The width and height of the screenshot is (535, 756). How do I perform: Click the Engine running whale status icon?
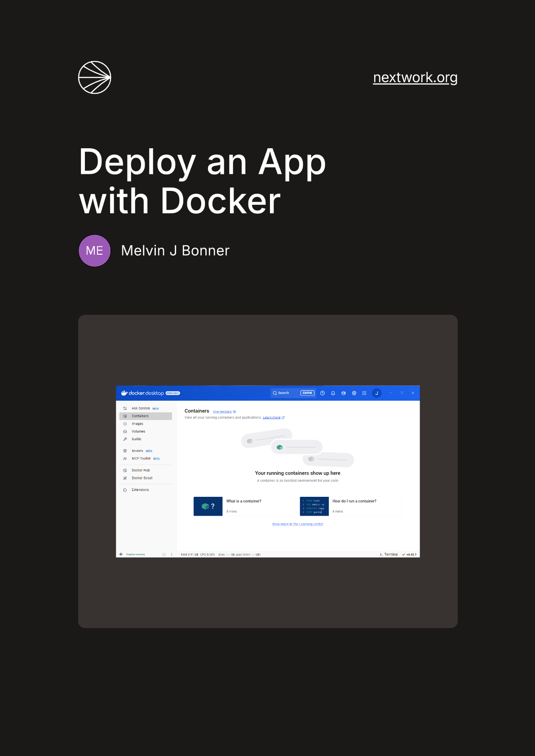pos(121,554)
